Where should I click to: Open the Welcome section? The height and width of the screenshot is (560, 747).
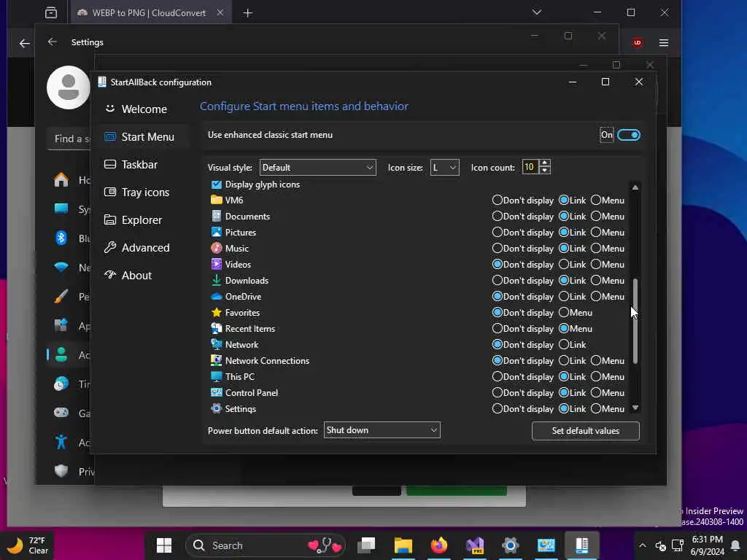point(136,109)
